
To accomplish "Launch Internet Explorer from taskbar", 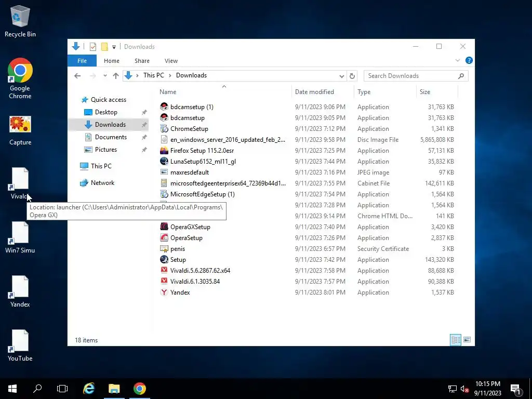I will click(89, 389).
